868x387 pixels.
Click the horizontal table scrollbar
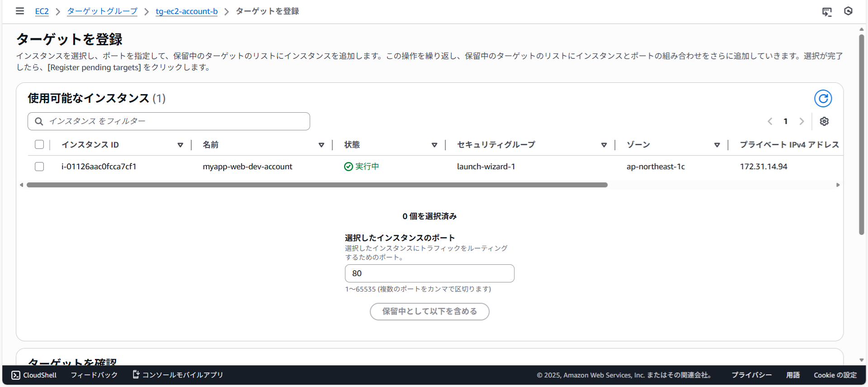pyautogui.click(x=316, y=185)
